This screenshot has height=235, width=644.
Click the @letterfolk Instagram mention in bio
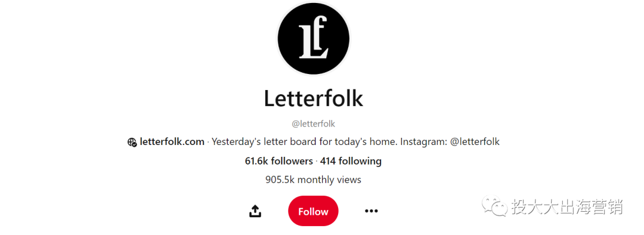point(475,142)
